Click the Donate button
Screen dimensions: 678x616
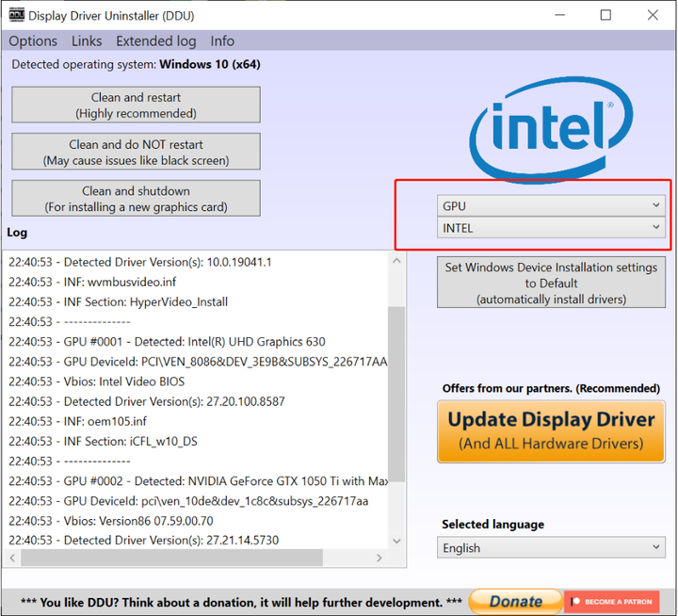(515, 601)
